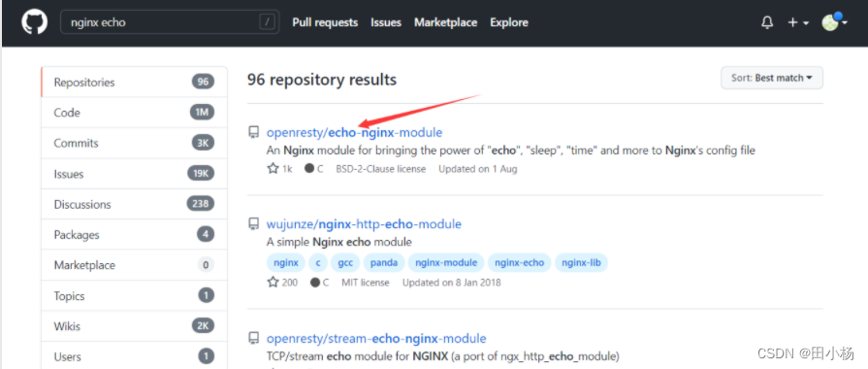Click the 'nginx' topic tag
This screenshot has width=868, height=369.
(x=286, y=262)
